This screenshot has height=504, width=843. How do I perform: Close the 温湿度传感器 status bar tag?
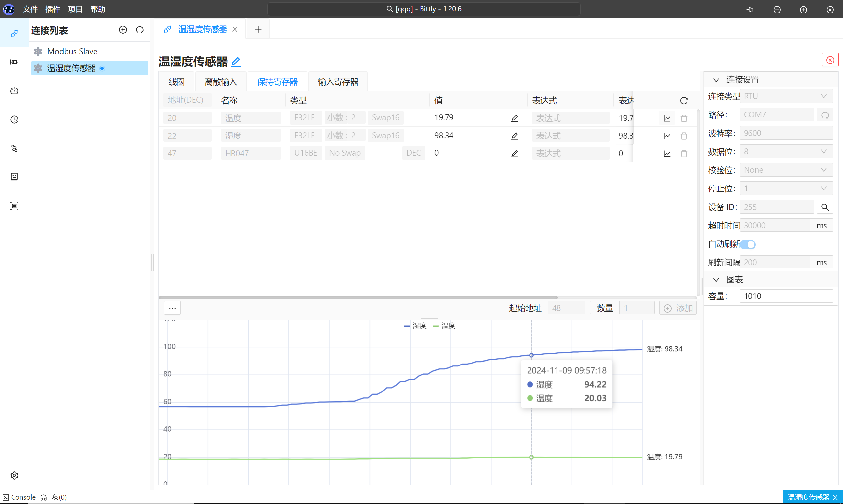point(835,497)
